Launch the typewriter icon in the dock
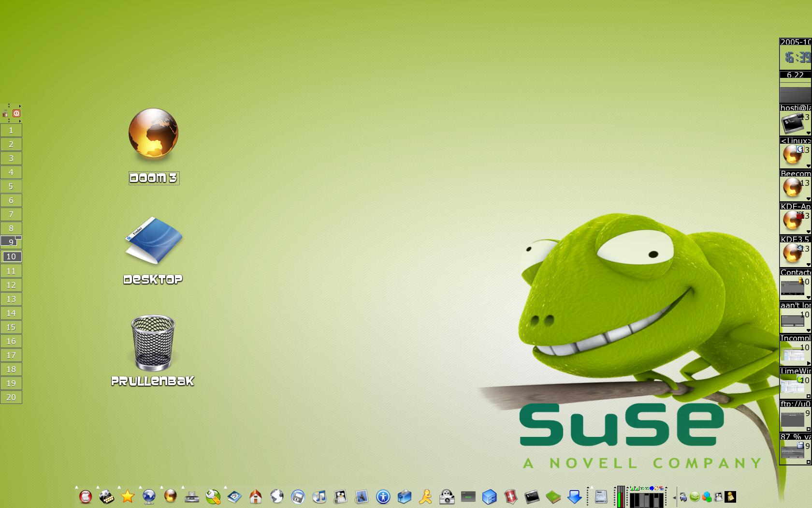812x508 pixels. pos(107,497)
